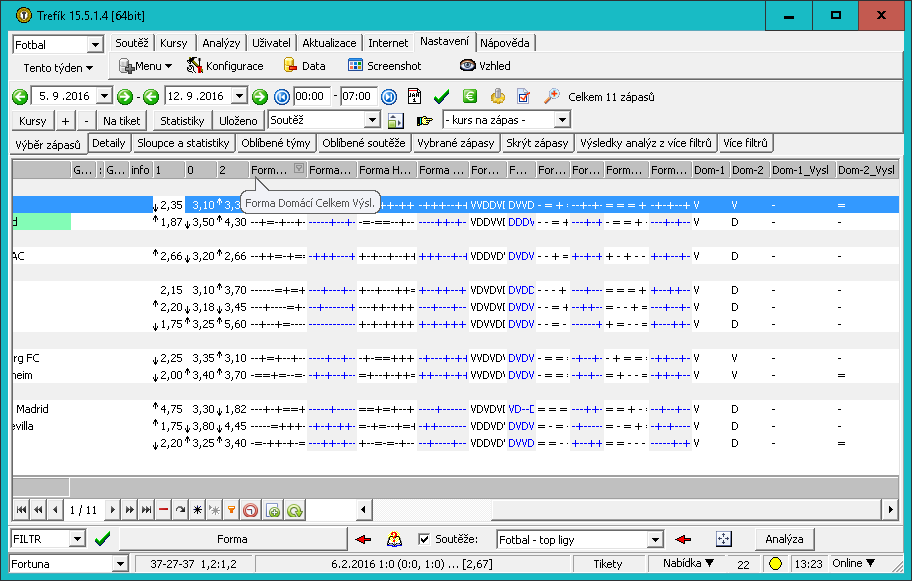Open the start date 5. 9 .2016 picker arrow
Image resolution: width=912 pixels, height=581 pixels.
(104, 95)
